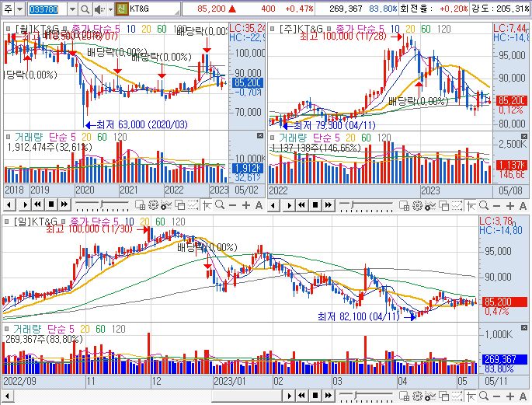
Task: Click weekly chart A text icon
Action: pyautogui.click(x=523, y=206)
